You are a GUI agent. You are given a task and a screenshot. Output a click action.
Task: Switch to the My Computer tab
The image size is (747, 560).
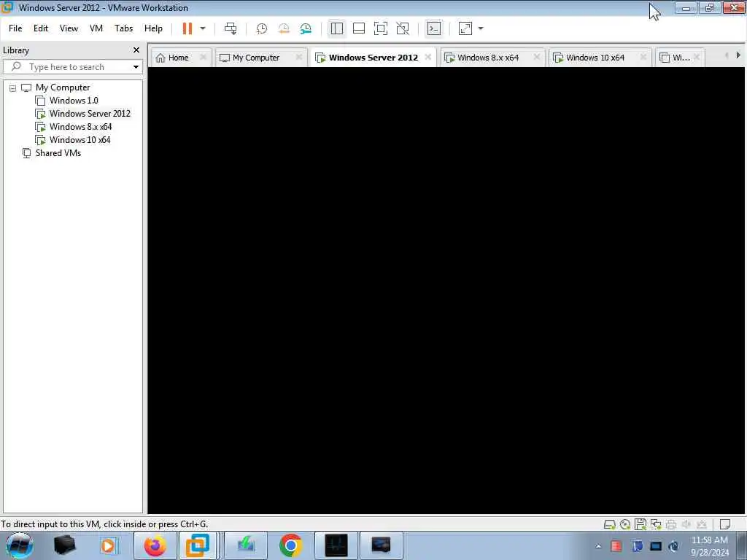(x=256, y=58)
